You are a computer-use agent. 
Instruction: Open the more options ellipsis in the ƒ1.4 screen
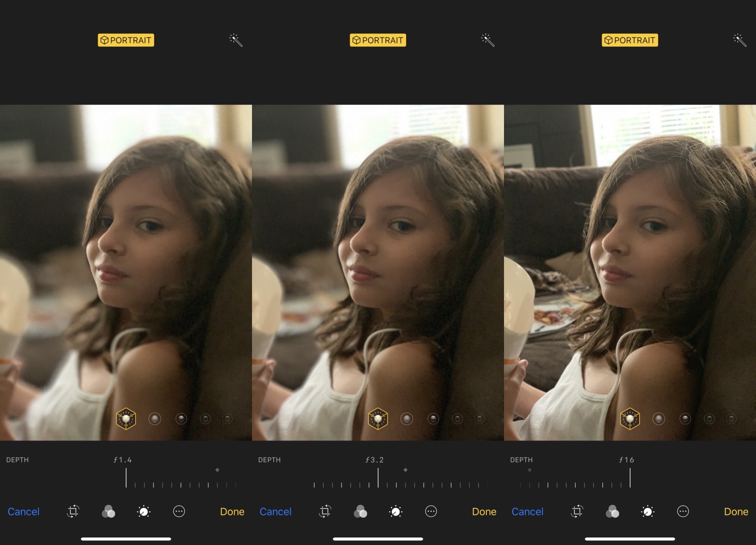pyautogui.click(x=179, y=511)
